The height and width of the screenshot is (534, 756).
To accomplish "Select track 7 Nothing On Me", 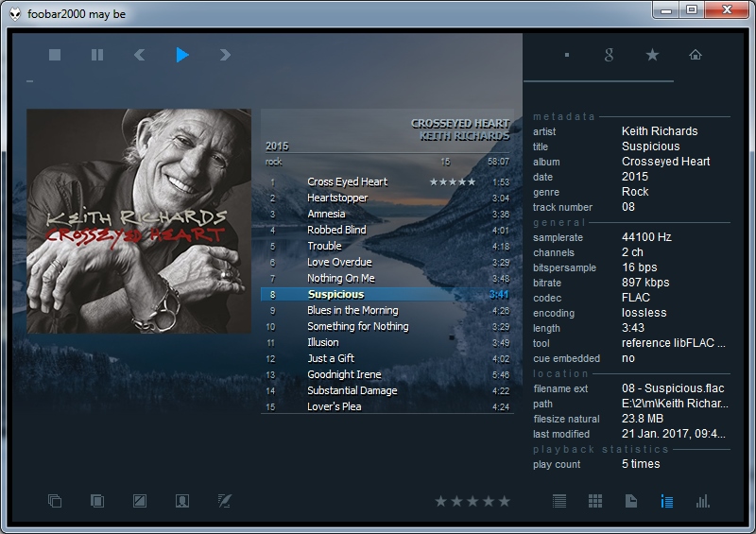I will pyautogui.click(x=387, y=278).
